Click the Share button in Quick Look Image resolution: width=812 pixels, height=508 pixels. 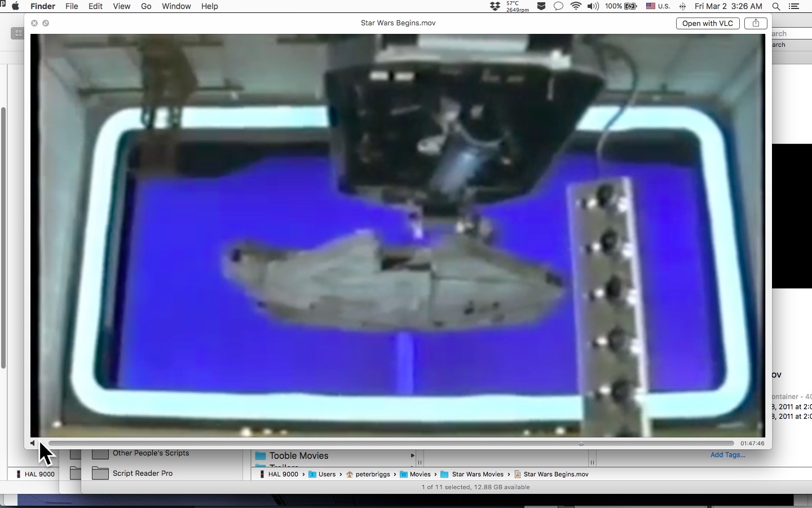[756, 23]
